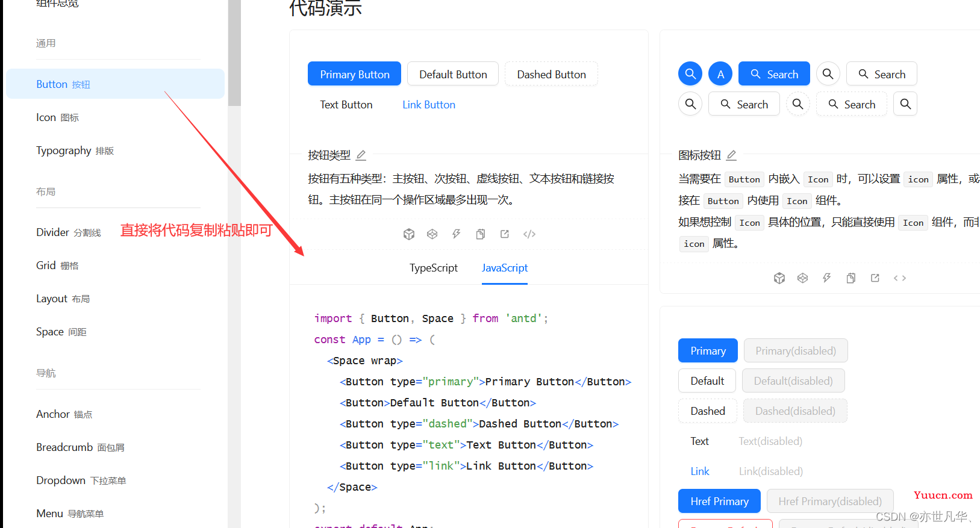Open Breadcrumb 面包屑 in sidebar

point(115,447)
